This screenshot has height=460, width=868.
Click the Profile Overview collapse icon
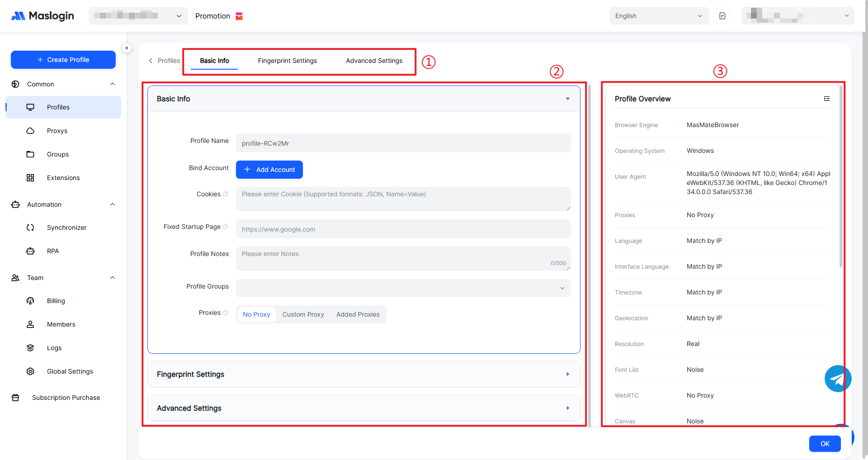826,99
